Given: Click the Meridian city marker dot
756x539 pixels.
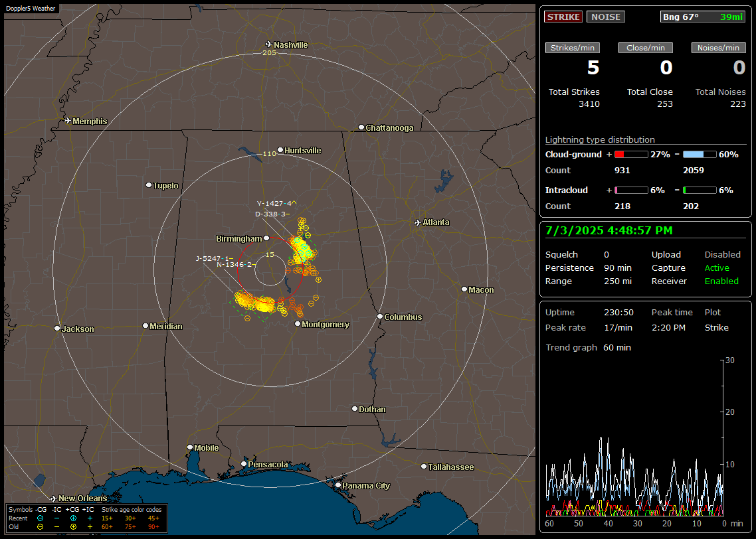Looking at the screenshot, I should point(145,326).
